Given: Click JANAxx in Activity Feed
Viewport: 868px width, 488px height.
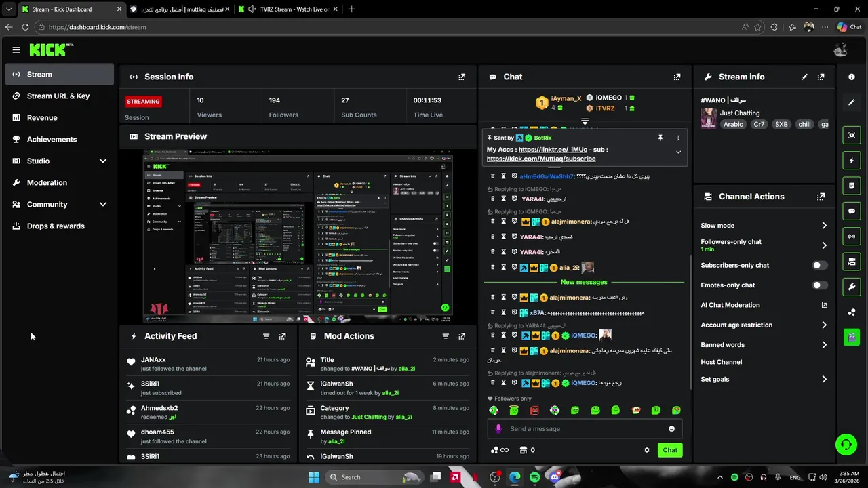Looking at the screenshot, I should point(153,360).
